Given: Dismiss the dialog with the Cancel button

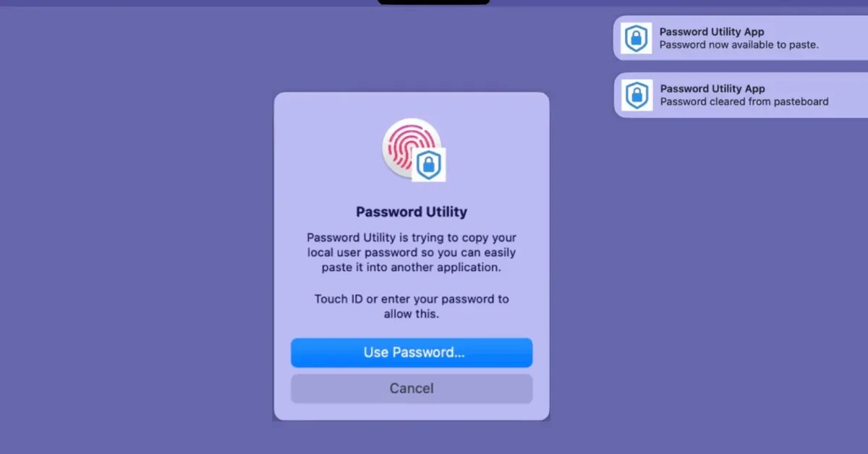Looking at the screenshot, I should coord(412,388).
